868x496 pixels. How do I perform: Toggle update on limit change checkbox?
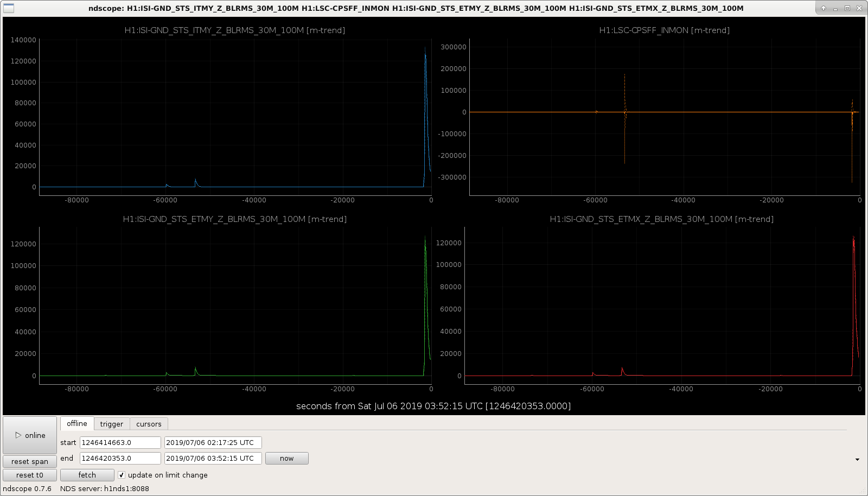click(x=122, y=475)
